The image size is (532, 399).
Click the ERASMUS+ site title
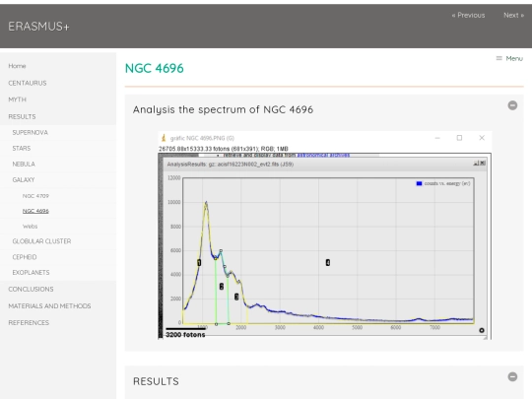point(38,27)
